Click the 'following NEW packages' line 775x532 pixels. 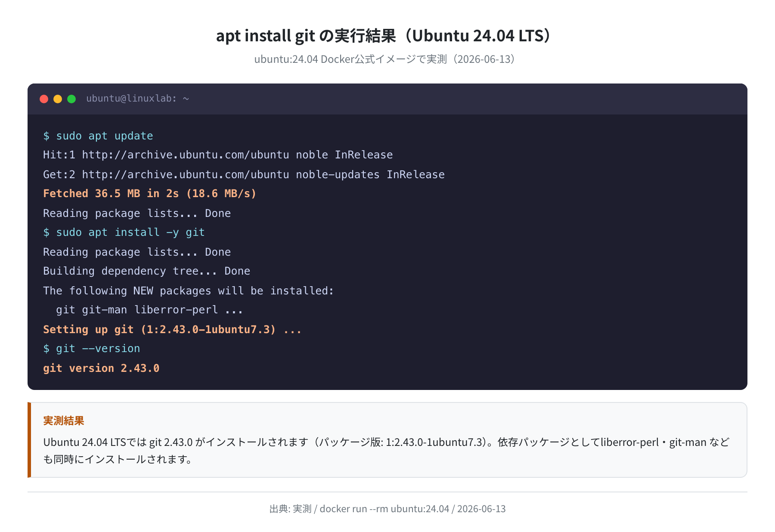pos(189,291)
